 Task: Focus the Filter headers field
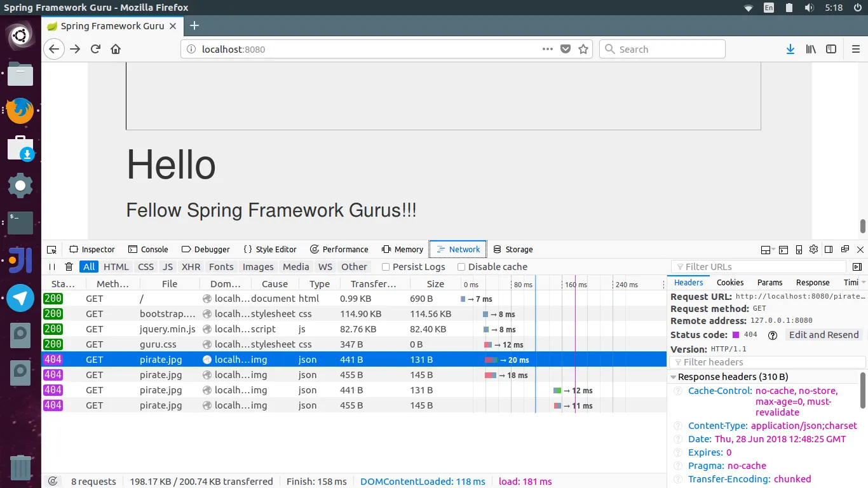[768, 362]
